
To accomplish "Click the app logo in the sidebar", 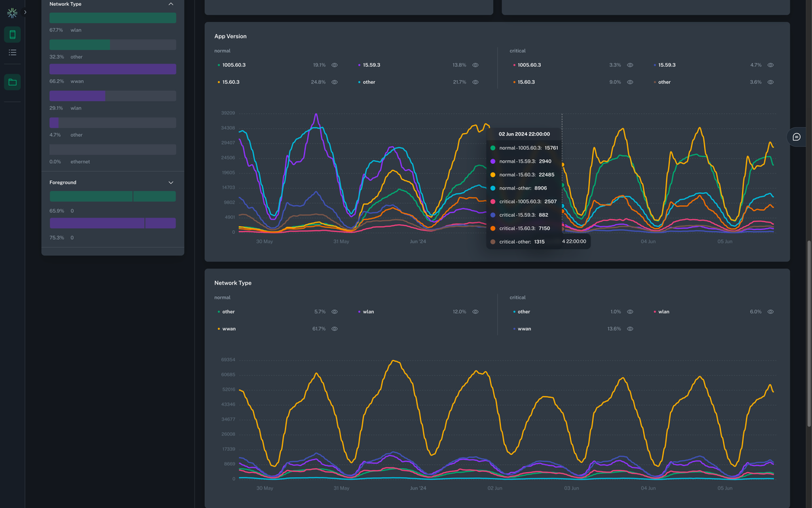I will (x=12, y=12).
